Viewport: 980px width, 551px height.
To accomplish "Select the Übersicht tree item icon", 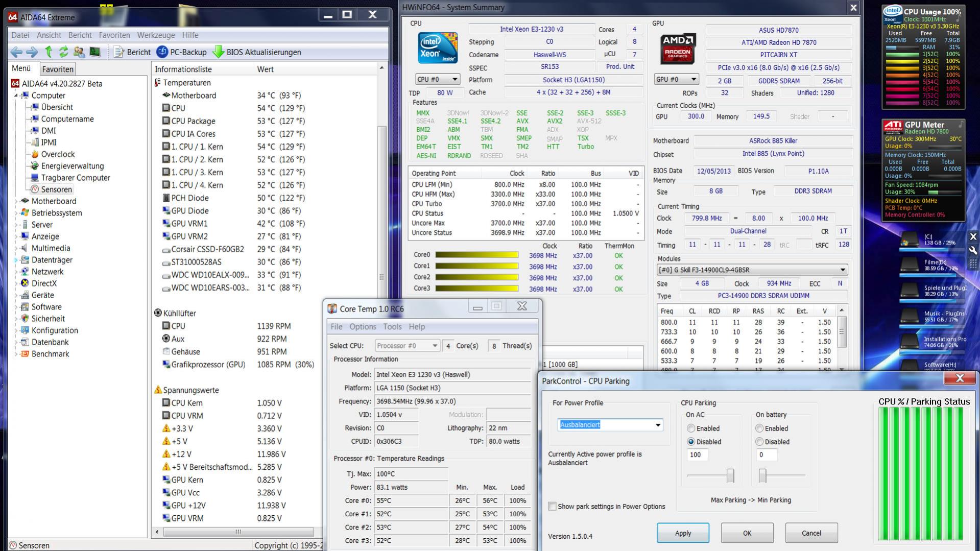I will [x=35, y=107].
